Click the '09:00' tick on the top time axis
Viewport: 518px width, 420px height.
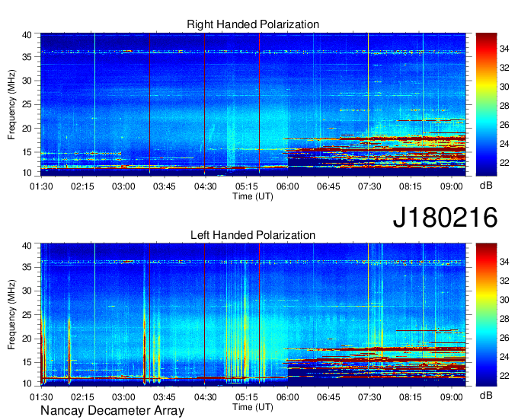(x=451, y=186)
